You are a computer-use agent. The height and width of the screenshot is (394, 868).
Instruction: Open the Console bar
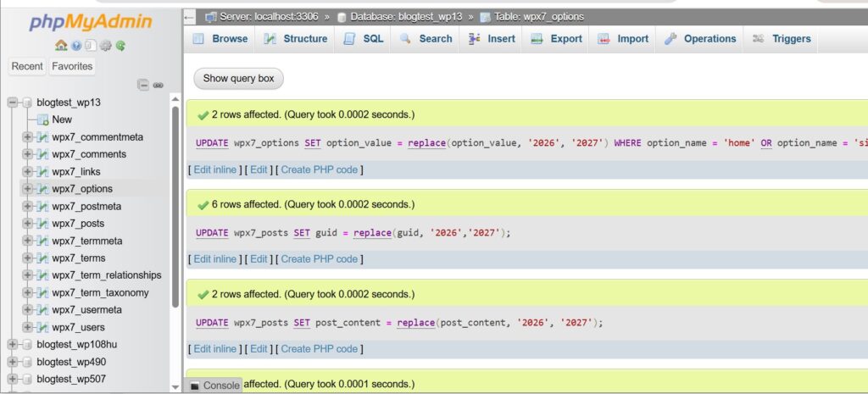pyautogui.click(x=214, y=386)
